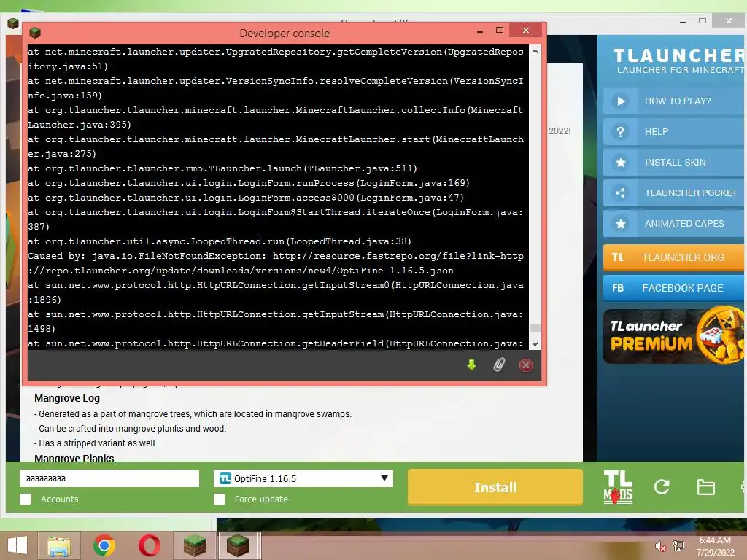747x560 pixels.
Task: Open TLAUNCHER POCKET link
Action: tap(691, 192)
